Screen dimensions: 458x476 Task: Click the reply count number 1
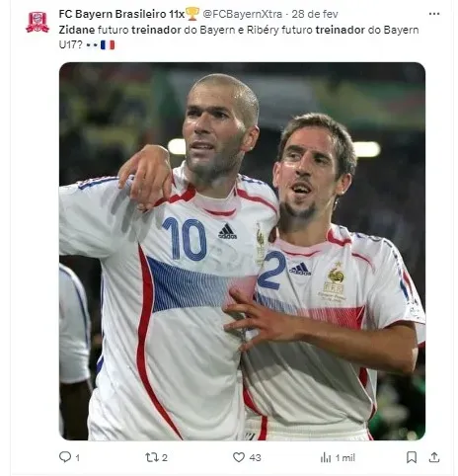pyautogui.click(x=78, y=458)
